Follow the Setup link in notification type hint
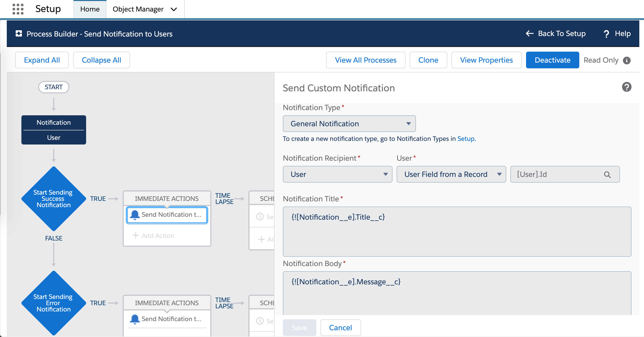The height and width of the screenshot is (337, 644). [466, 139]
